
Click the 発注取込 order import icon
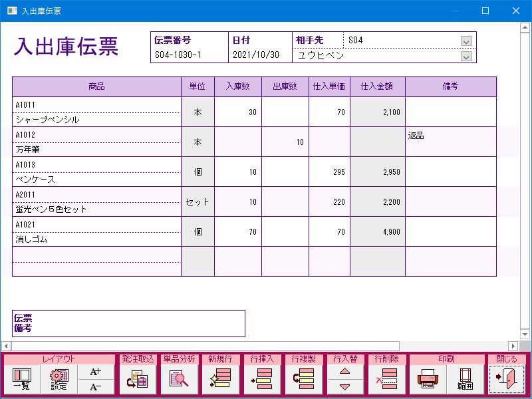click(x=138, y=379)
